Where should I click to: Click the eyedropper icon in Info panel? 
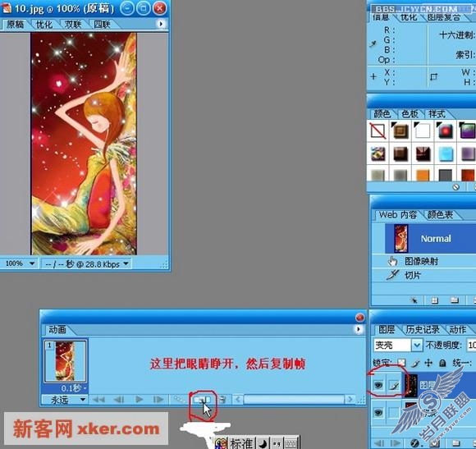[x=373, y=44]
